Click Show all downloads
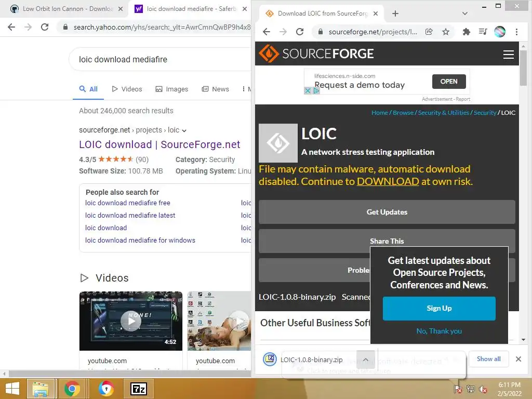The height and width of the screenshot is (399, 532). click(488, 359)
